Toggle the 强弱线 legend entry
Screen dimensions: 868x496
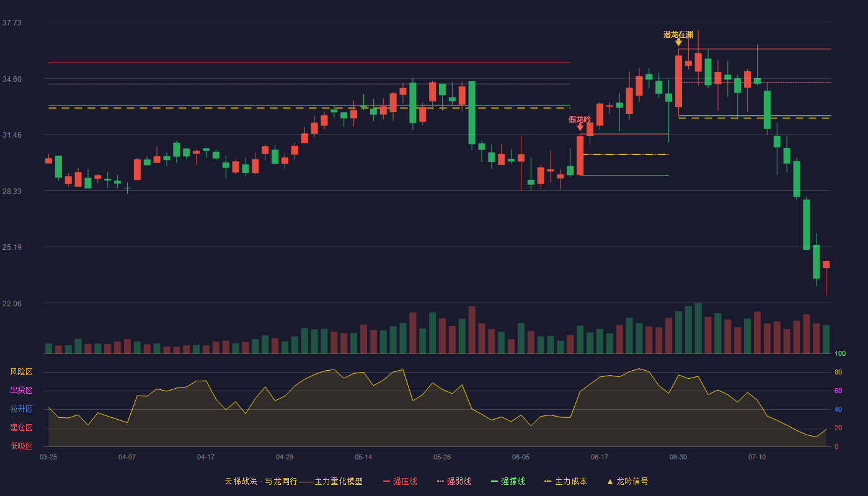coord(454,481)
